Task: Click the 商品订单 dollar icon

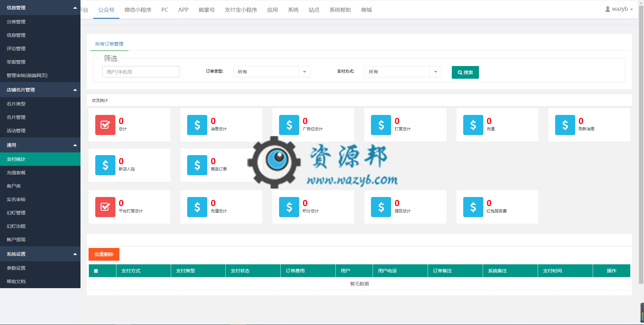Action: (197, 165)
